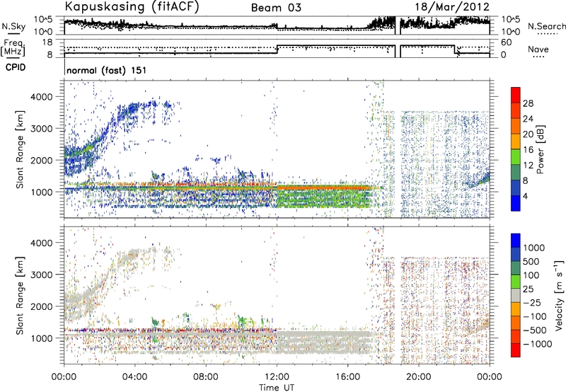Click the 2000 tick of the velocity panel
The image size is (566, 392).
point(42,306)
